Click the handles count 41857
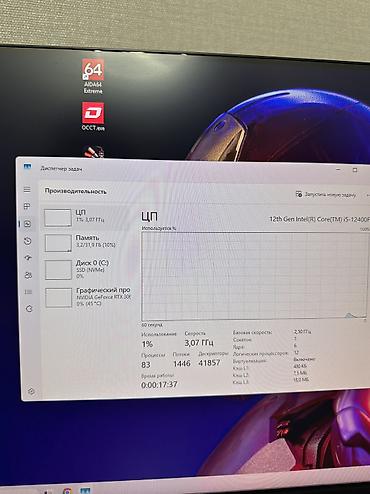This screenshot has height=494, width=370. [209, 363]
